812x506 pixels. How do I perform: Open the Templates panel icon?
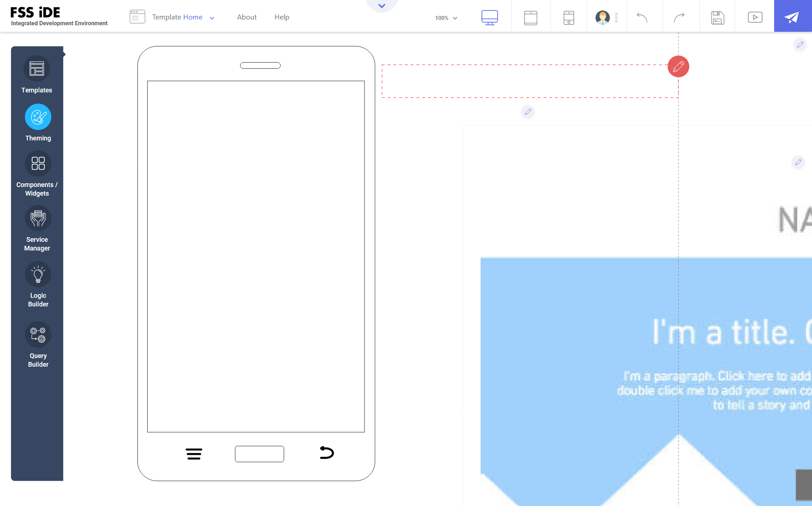click(x=36, y=68)
